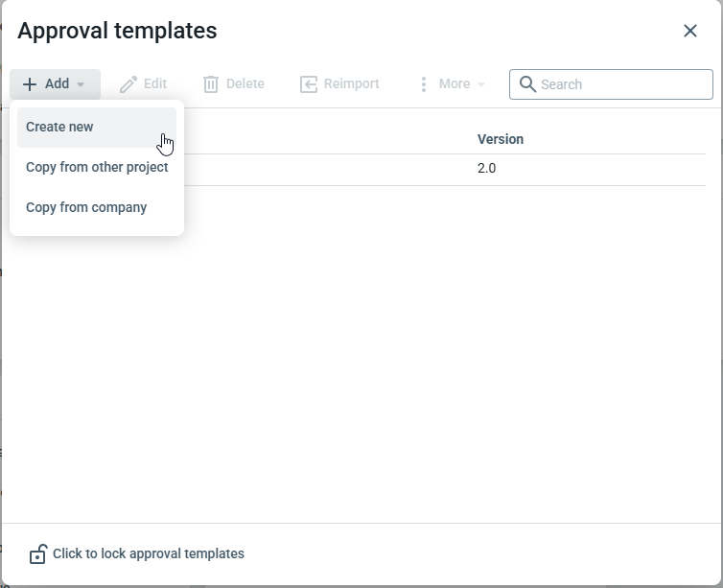
Task: Expand the Add dropdown arrow
Action: (x=81, y=84)
